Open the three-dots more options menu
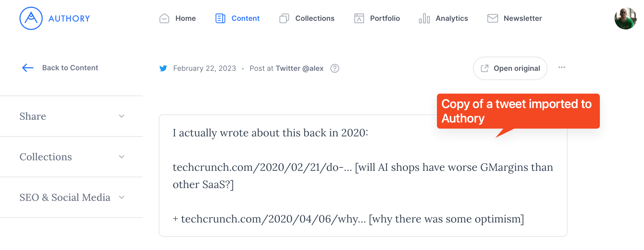 click(562, 67)
